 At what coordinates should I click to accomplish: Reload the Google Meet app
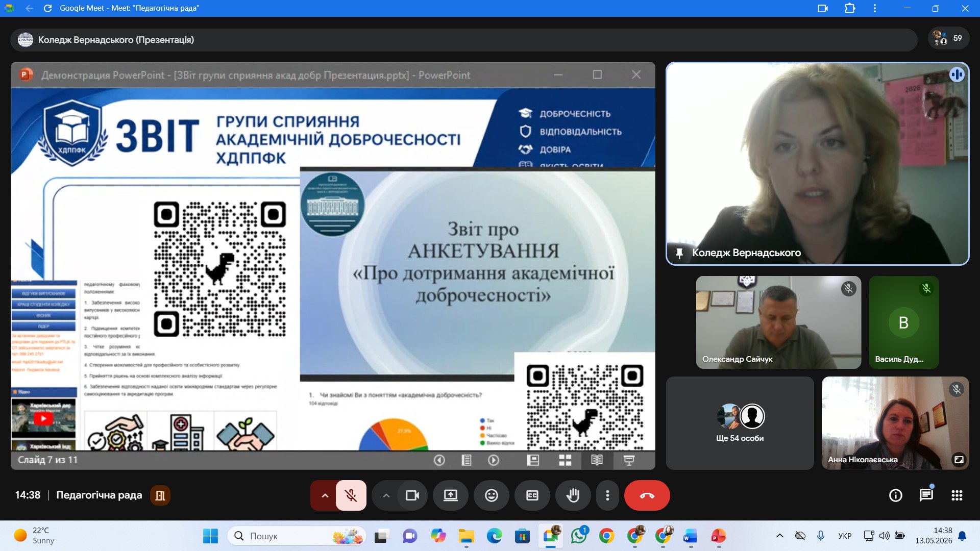pos(47,8)
